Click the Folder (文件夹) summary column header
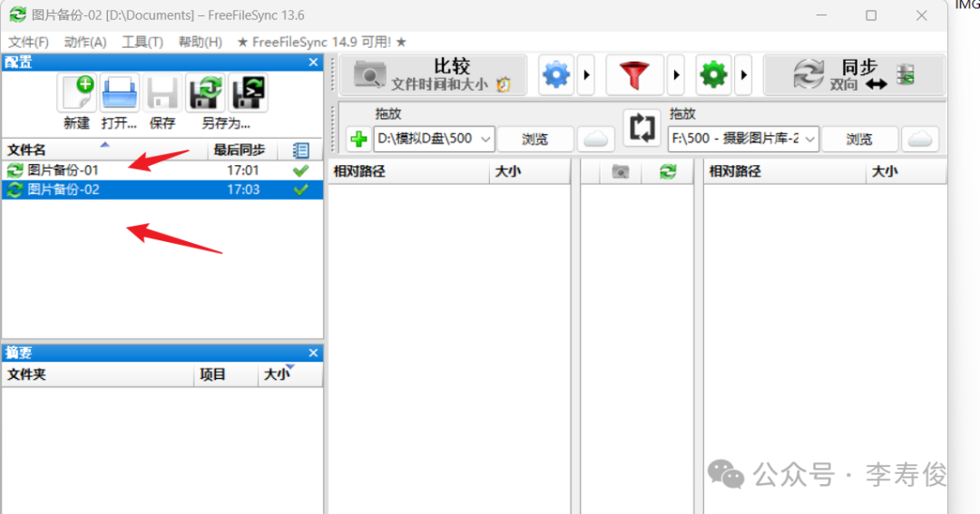The height and width of the screenshot is (514, 980). tap(98, 374)
